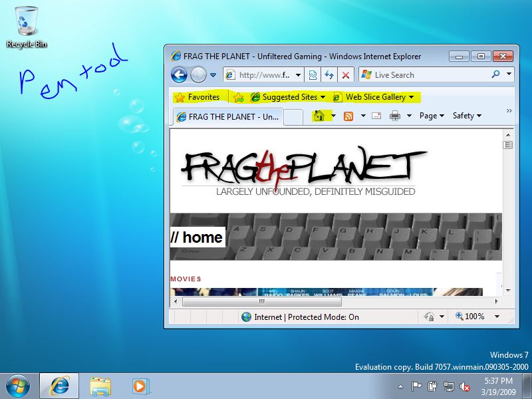This screenshot has width=532, height=399.
Task: Expand the address bar autocomplete dropdown
Action: pos(298,75)
